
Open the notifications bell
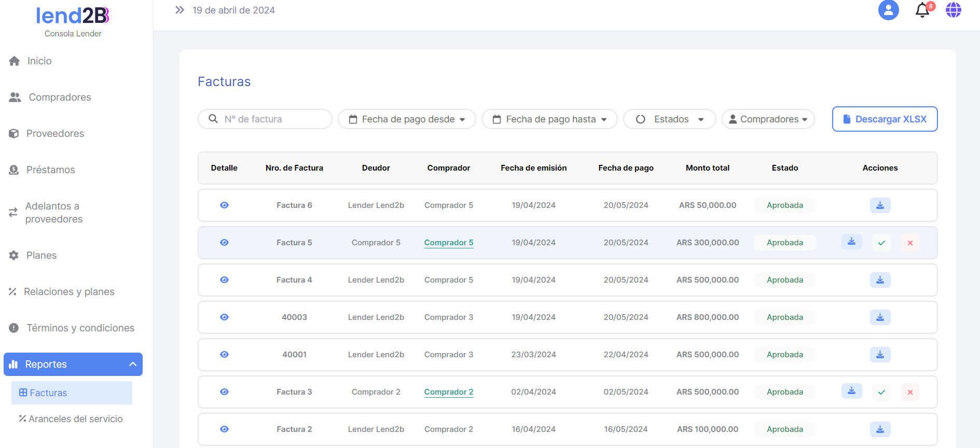tap(922, 10)
